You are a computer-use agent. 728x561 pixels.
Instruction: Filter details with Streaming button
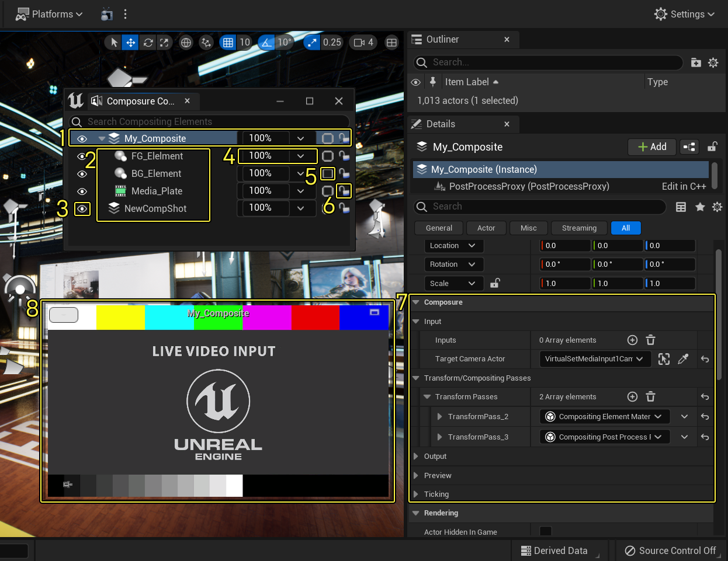coord(579,228)
